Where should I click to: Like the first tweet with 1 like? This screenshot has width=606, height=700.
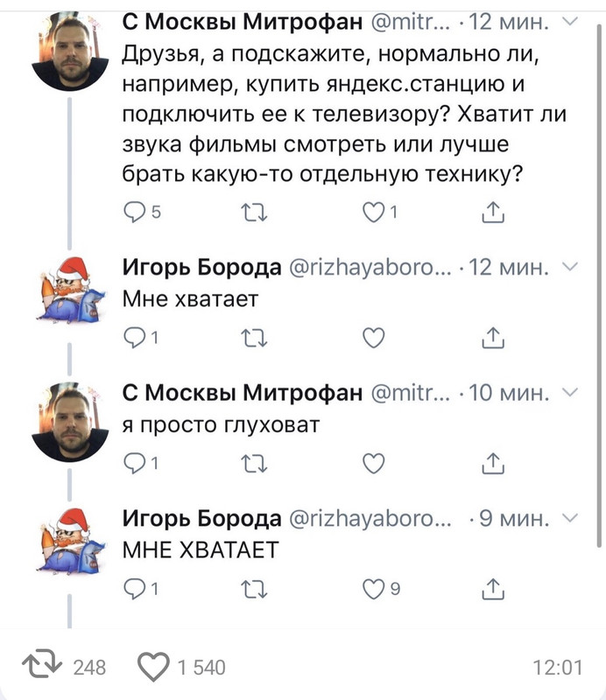[x=374, y=212]
